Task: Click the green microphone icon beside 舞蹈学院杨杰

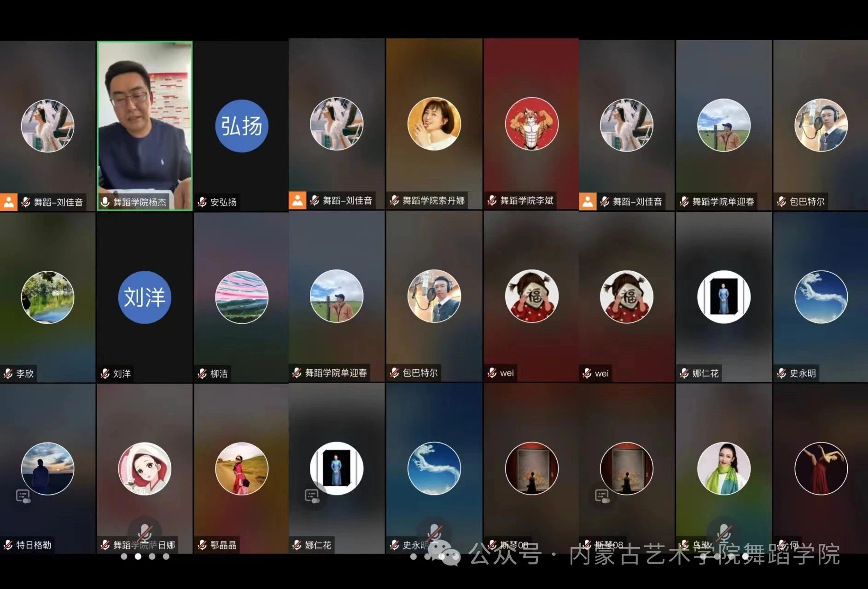Action: tap(105, 202)
